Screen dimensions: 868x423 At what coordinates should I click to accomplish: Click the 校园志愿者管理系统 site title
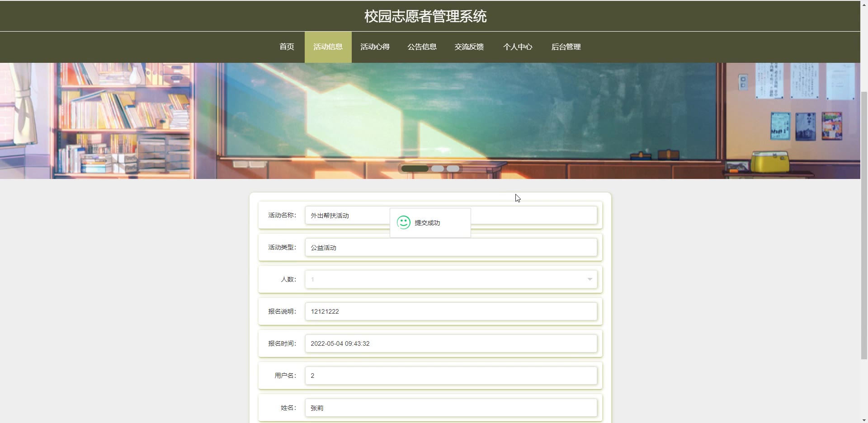tap(425, 16)
